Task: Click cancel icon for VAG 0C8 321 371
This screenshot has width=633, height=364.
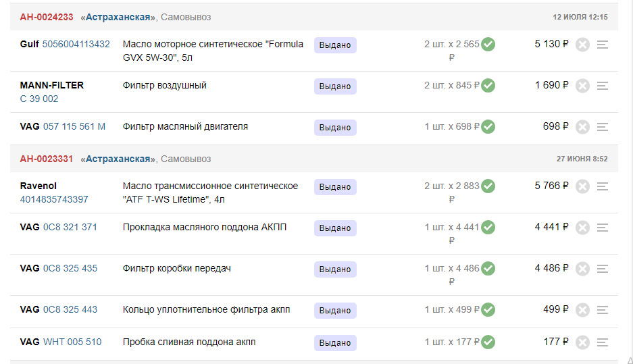Action: coord(582,227)
